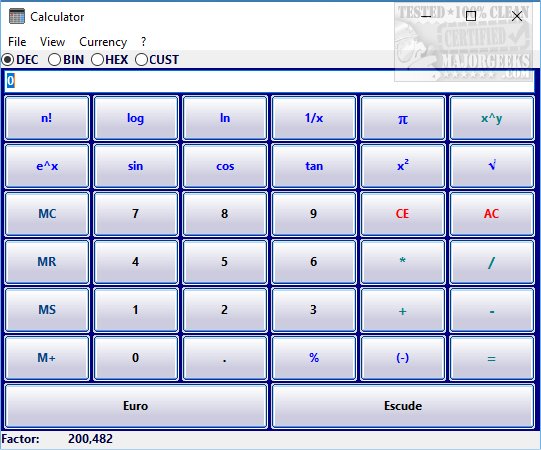This screenshot has height=450, width=541.
Task: Store value with the MS button
Action: (47, 310)
